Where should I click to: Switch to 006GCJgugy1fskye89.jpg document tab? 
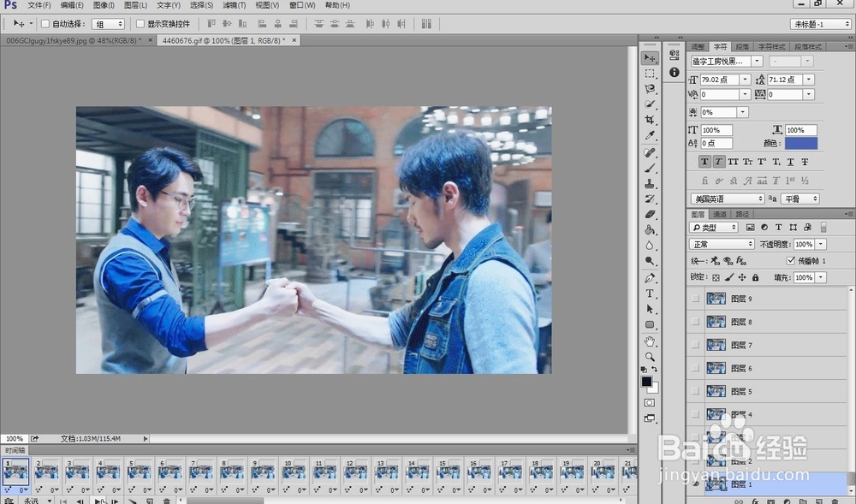[x=74, y=40]
